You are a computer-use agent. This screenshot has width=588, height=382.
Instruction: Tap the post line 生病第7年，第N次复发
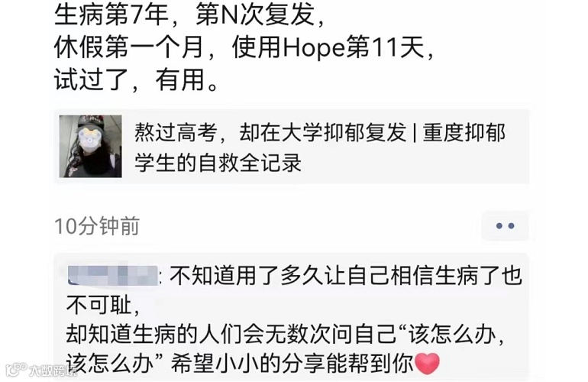[x=189, y=15]
